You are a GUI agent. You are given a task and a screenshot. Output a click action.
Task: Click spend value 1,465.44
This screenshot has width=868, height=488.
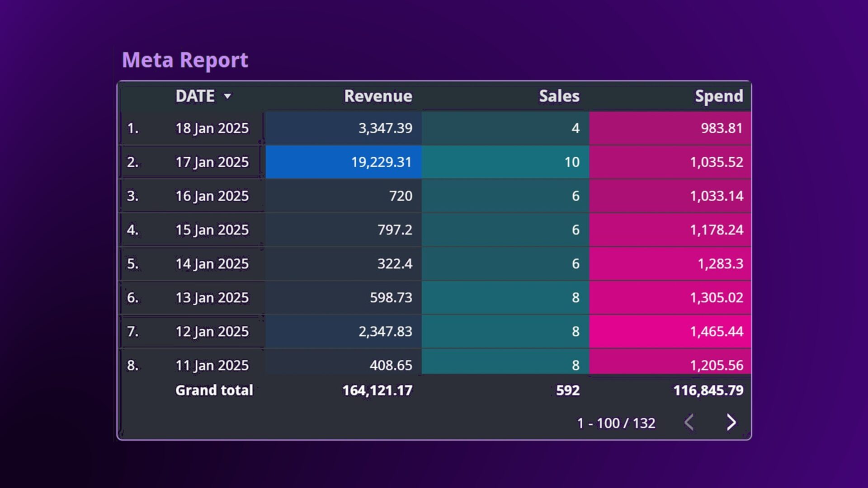717,332
